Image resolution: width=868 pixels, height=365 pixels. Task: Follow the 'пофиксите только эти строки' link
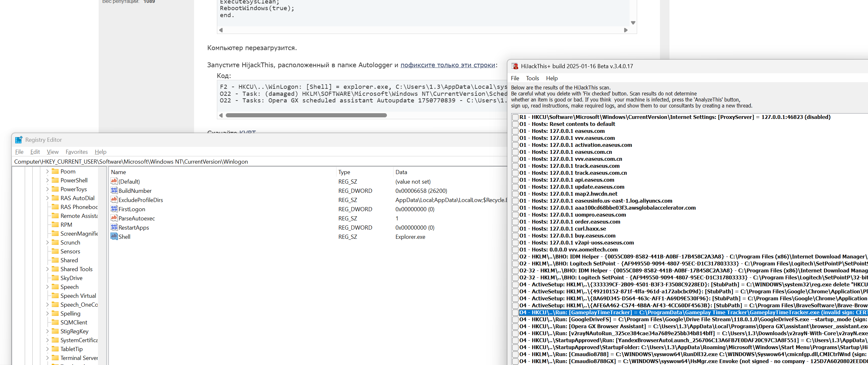pyautogui.click(x=447, y=65)
